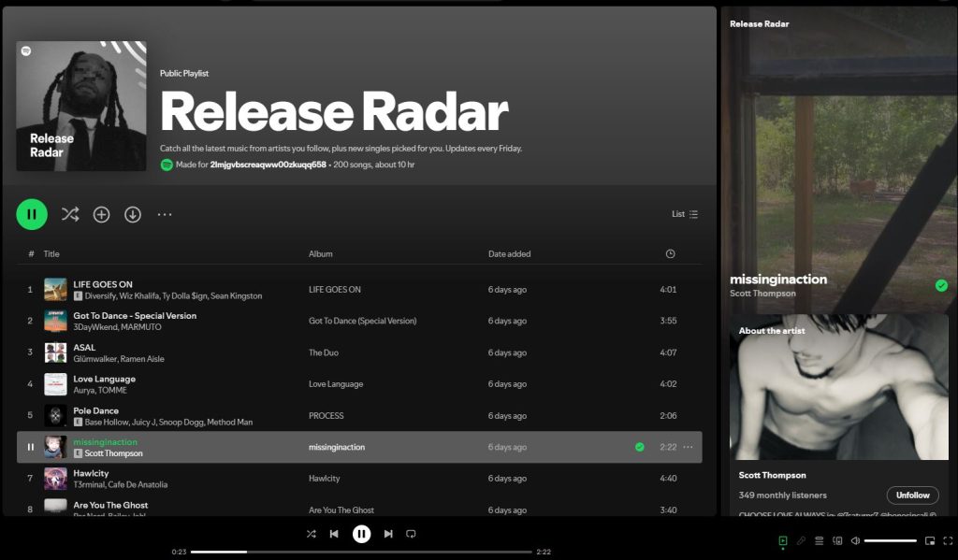Open Scott Thompson artist link in track row

[x=113, y=453]
